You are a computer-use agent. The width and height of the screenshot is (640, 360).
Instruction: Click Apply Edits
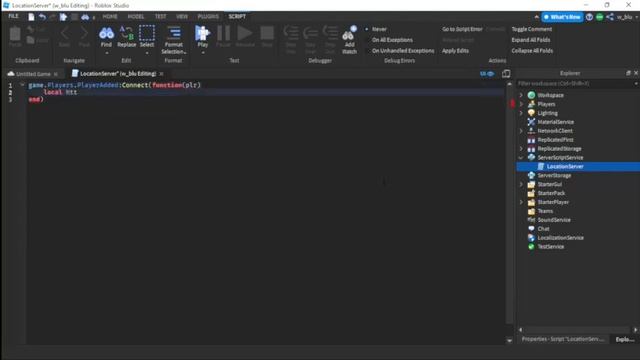point(455,51)
